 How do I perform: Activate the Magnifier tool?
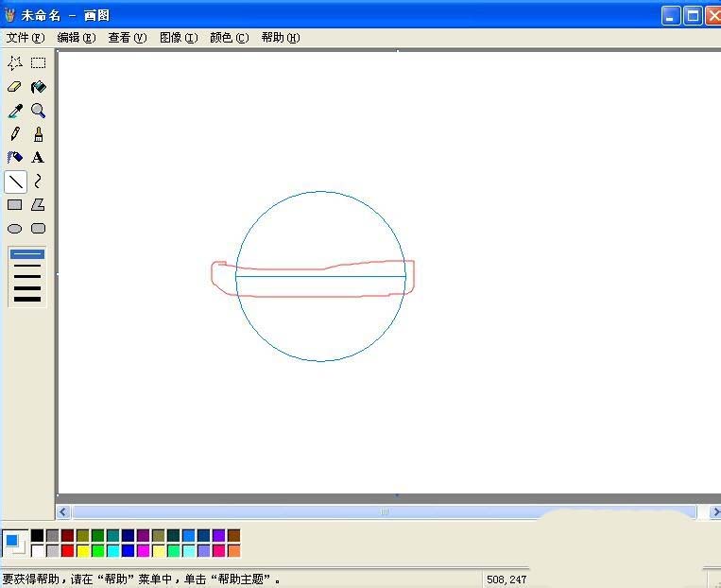38,111
